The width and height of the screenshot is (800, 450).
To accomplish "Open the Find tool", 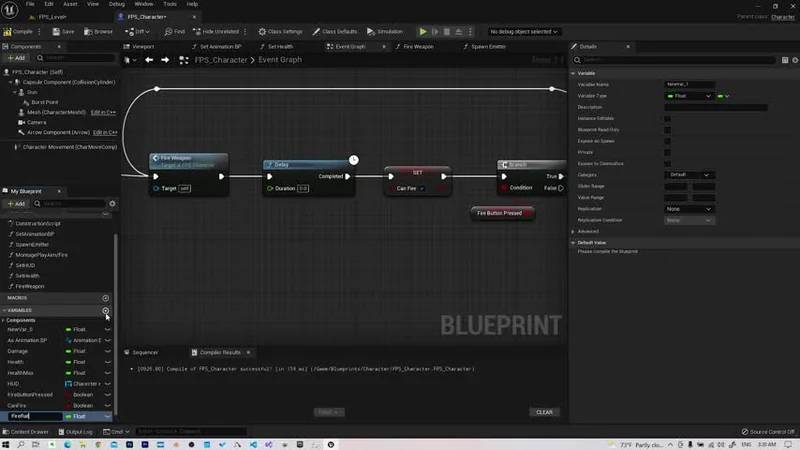I will point(174,32).
